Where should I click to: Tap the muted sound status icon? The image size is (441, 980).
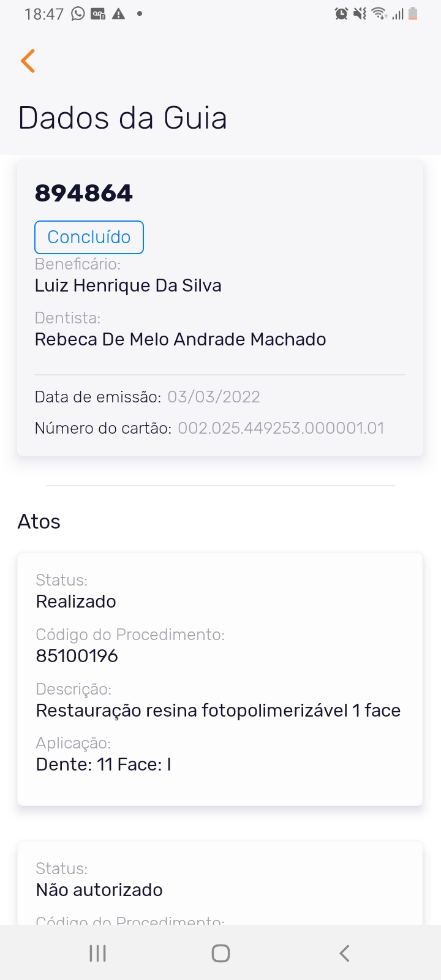360,13
